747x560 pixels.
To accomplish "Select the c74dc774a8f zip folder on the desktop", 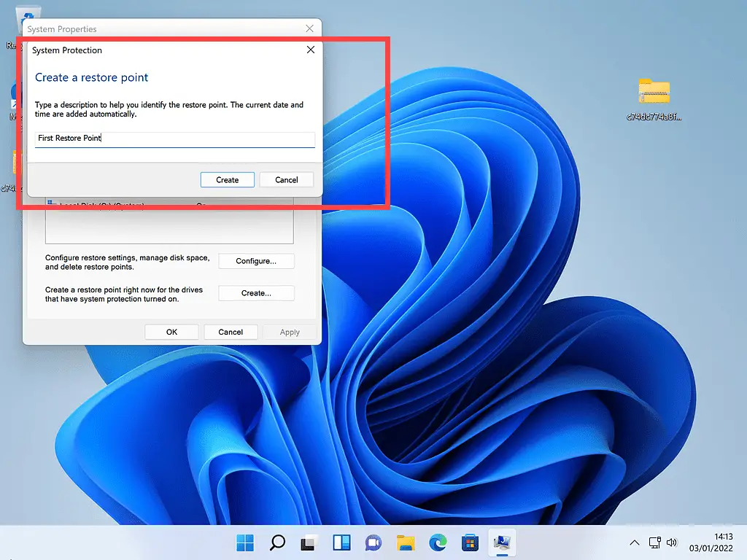I will 654,99.
